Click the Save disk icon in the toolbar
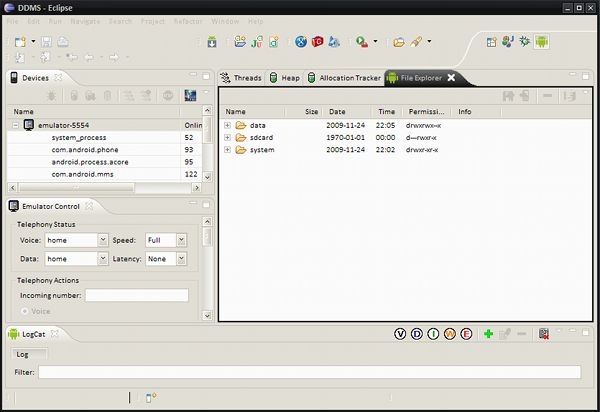600x412 pixels. click(46, 42)
